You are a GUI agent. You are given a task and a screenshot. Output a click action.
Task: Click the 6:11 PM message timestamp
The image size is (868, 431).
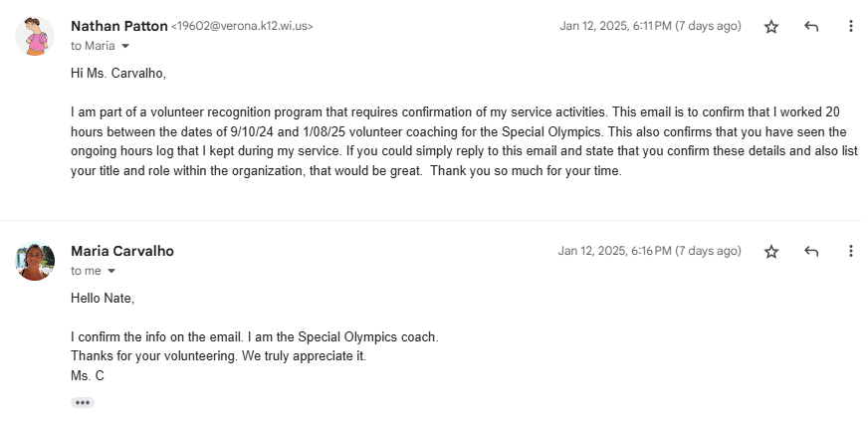tap(650, 26)
